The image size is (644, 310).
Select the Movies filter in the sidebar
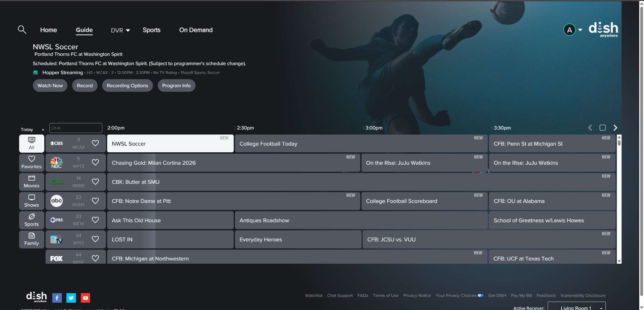pos(31,182)
